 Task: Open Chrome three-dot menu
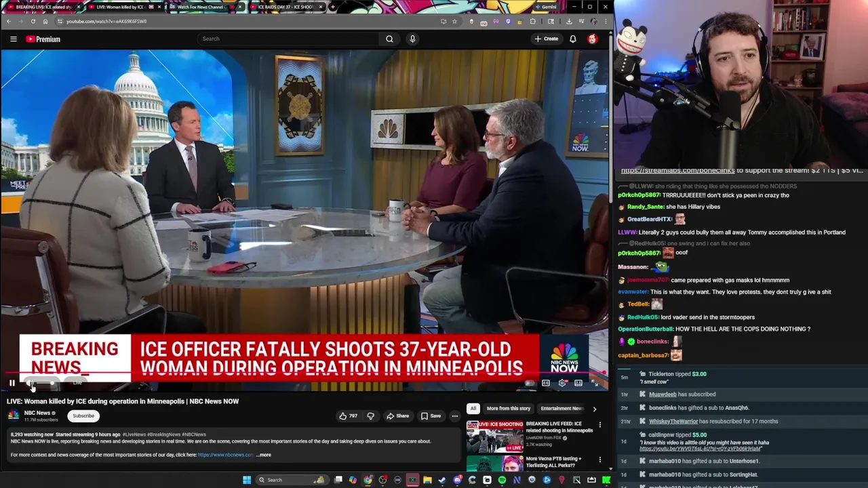[x=606, y=21]
